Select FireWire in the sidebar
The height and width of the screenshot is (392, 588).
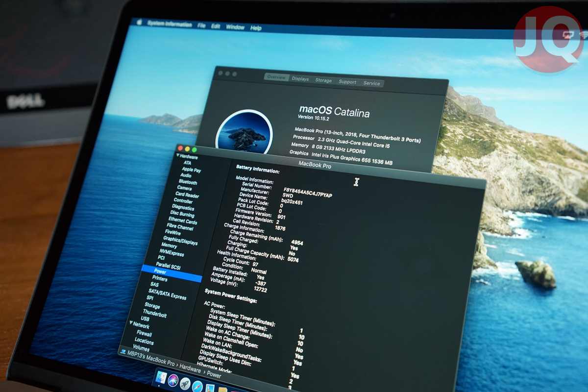coord(172,232)
